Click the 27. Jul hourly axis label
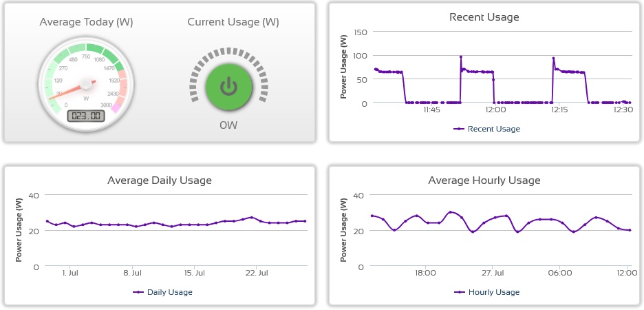644x310 pixels. (493, 273)
